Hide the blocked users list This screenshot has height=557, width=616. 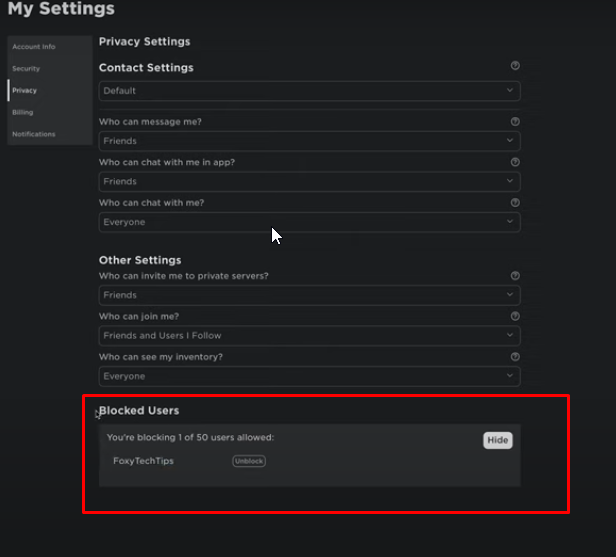(x=498, y=440)
